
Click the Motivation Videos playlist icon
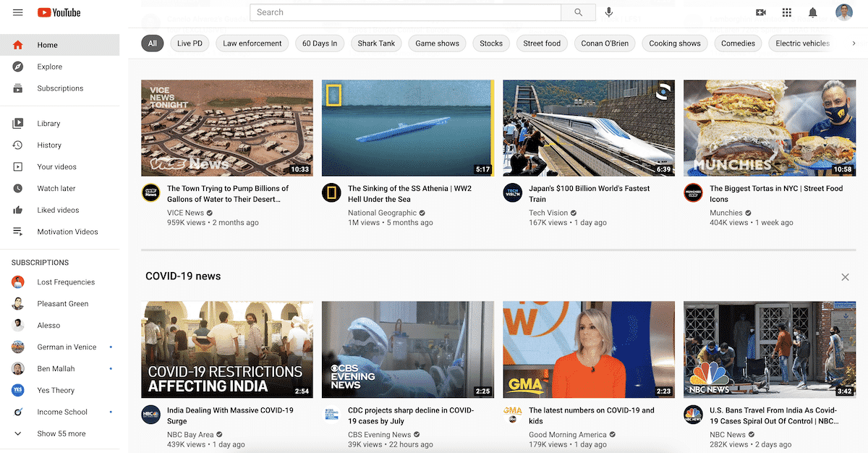pyautogui.click(x=18, y=232)
